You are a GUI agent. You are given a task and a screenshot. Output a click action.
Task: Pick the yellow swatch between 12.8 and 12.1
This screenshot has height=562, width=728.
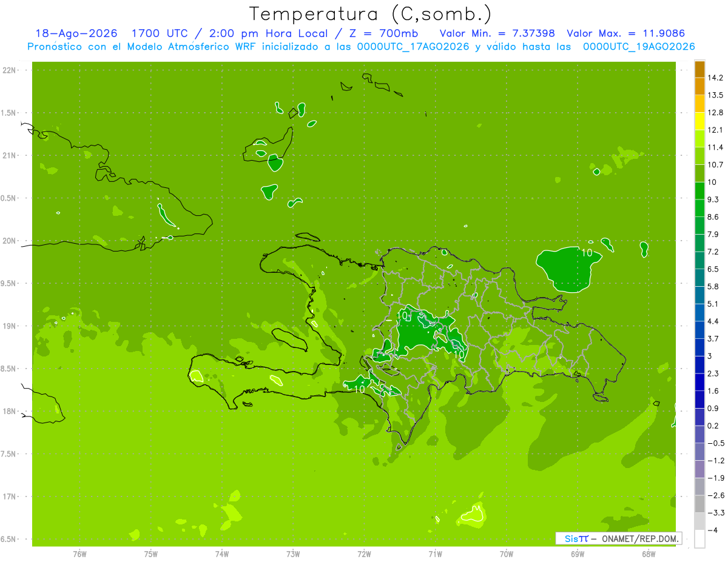(699, 121)
